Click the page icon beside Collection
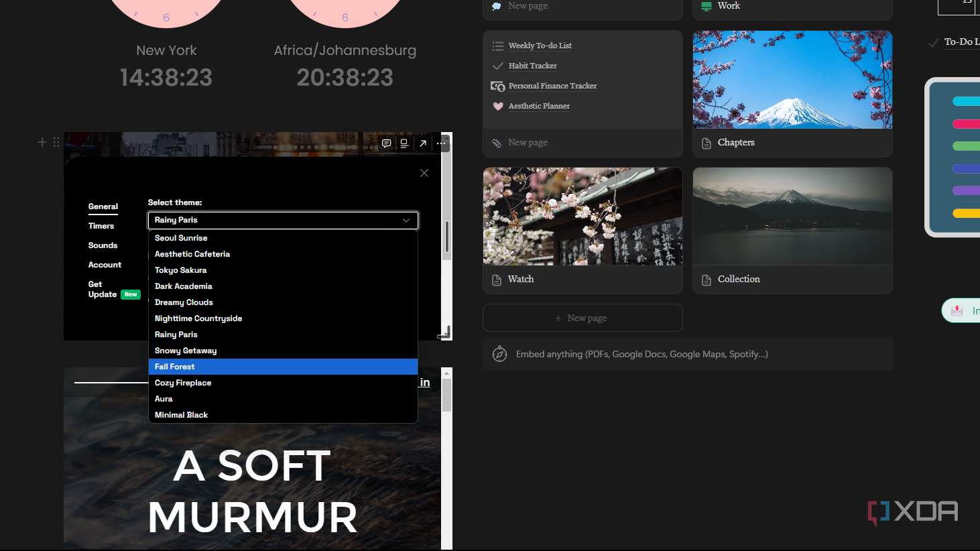The width and height of the screenshot is (980, 551). tap(707, 280)
